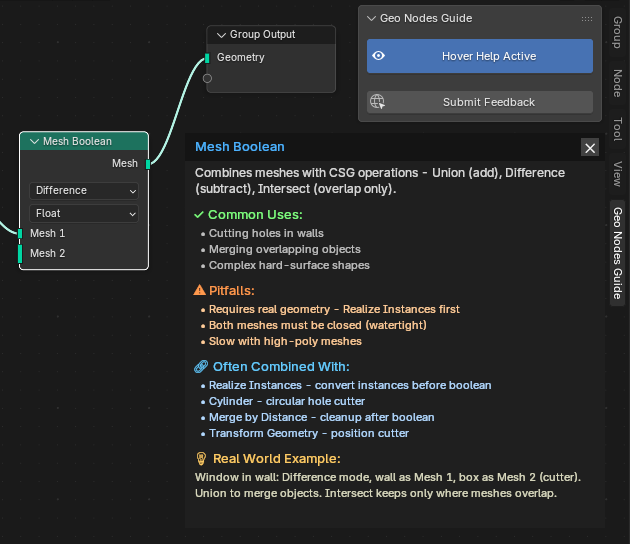The width and height of the screenshot is (630, 544).
Task: Close the Mesh Boolean help popup
Action: pos(590,147)
